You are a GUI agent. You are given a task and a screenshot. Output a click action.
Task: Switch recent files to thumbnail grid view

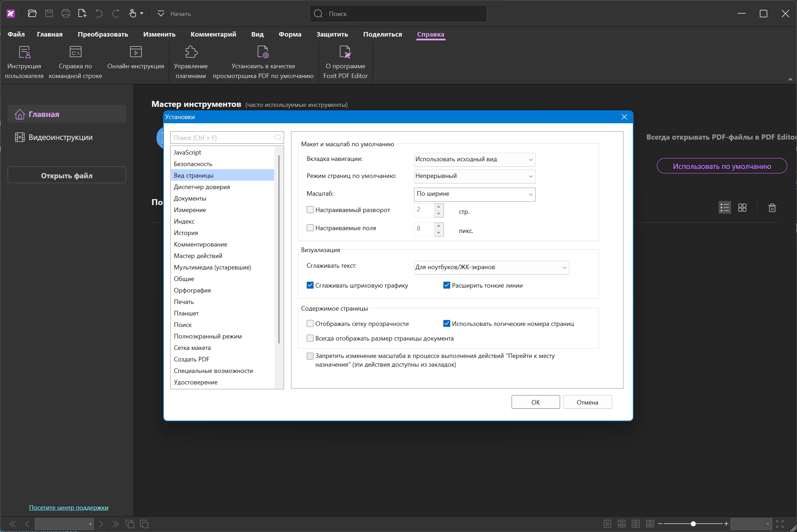[x=742, y=208]
